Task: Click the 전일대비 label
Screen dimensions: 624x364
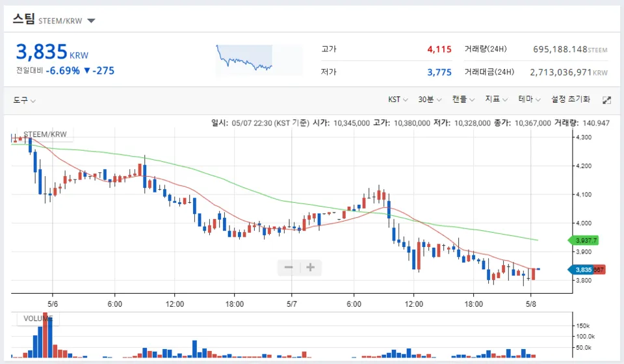Action: pos(29,70)
